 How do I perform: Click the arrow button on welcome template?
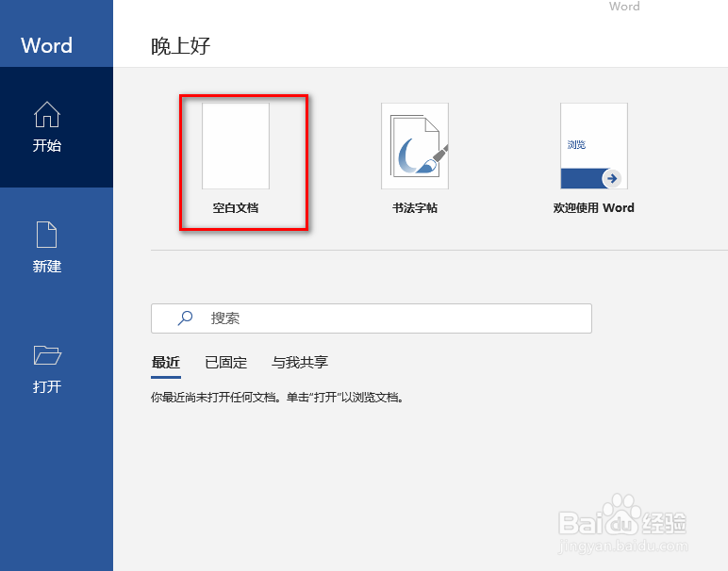point(612,179)
